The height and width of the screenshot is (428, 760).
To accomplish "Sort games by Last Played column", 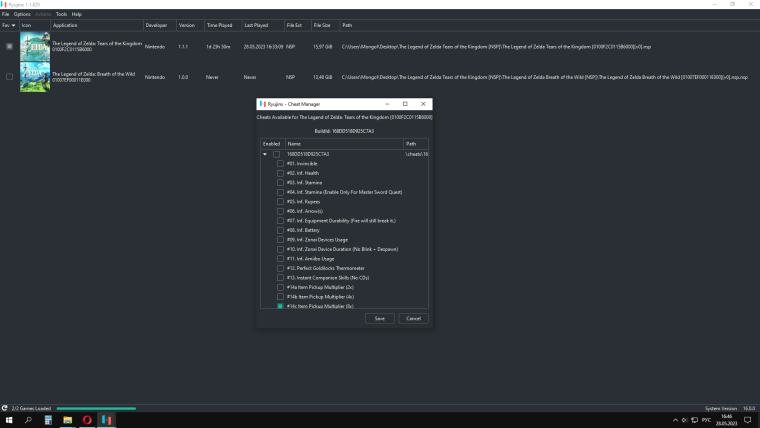I will coord(263,25).
